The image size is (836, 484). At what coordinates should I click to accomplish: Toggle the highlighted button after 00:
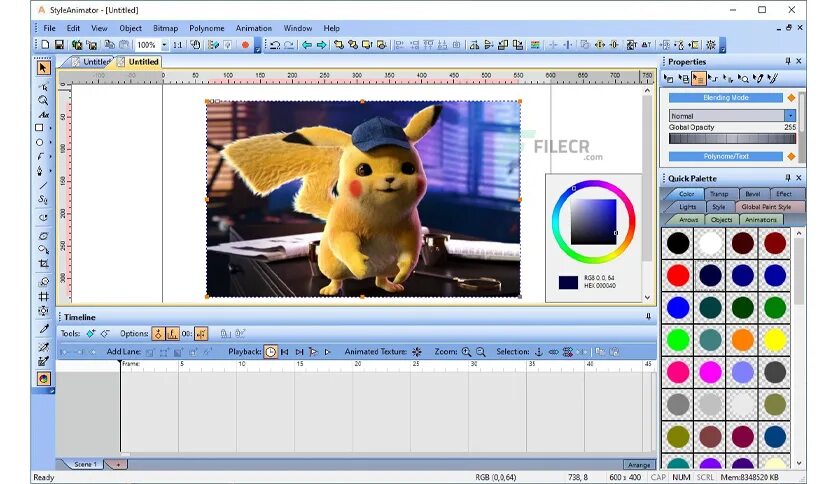pyautogui.click(x=201, y=334)
